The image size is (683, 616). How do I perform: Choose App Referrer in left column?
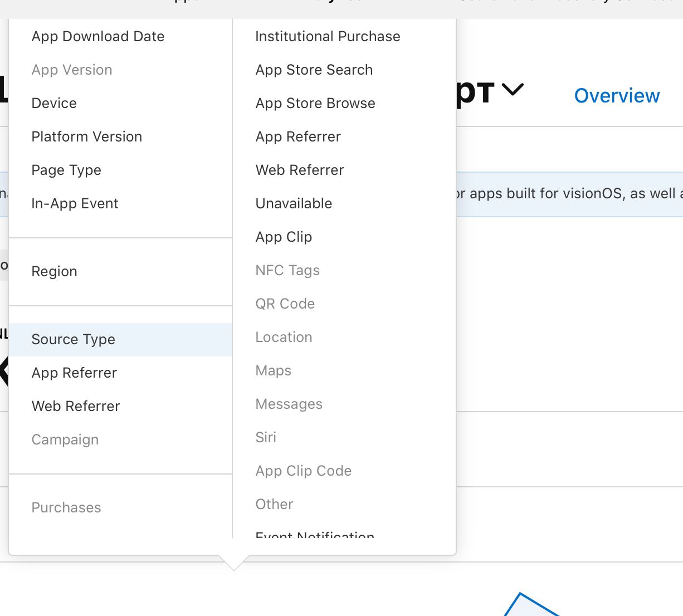point(74,373)
